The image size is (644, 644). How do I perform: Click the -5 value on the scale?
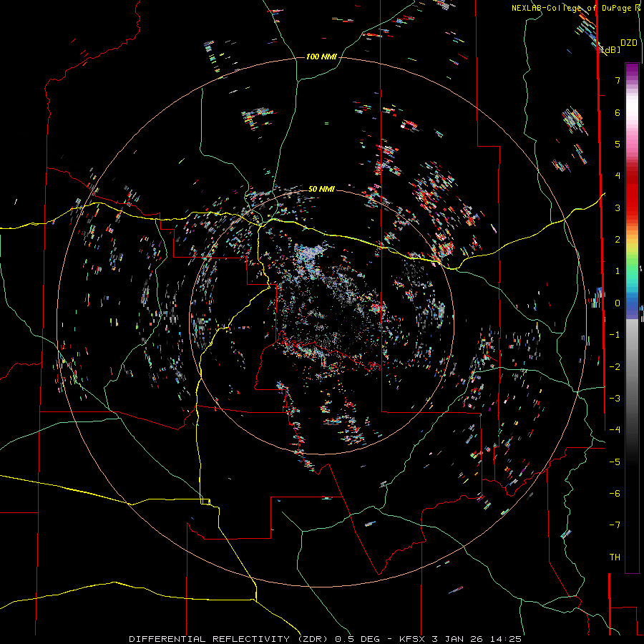tap(615, 462)
